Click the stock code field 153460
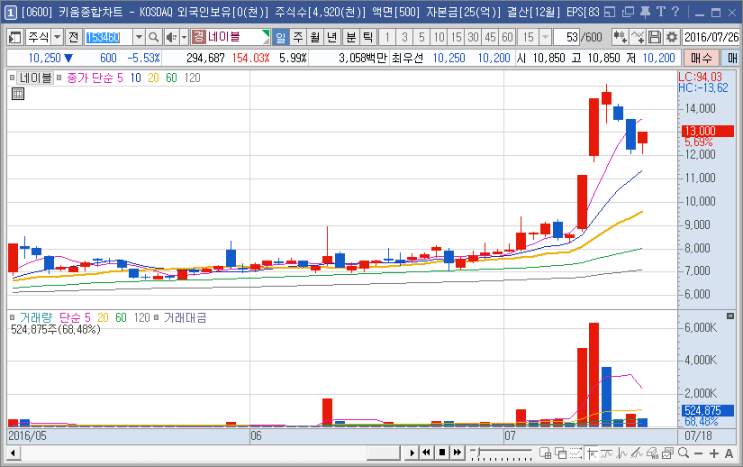The width and height of the screenshot is (743, 467). [109, 37]
